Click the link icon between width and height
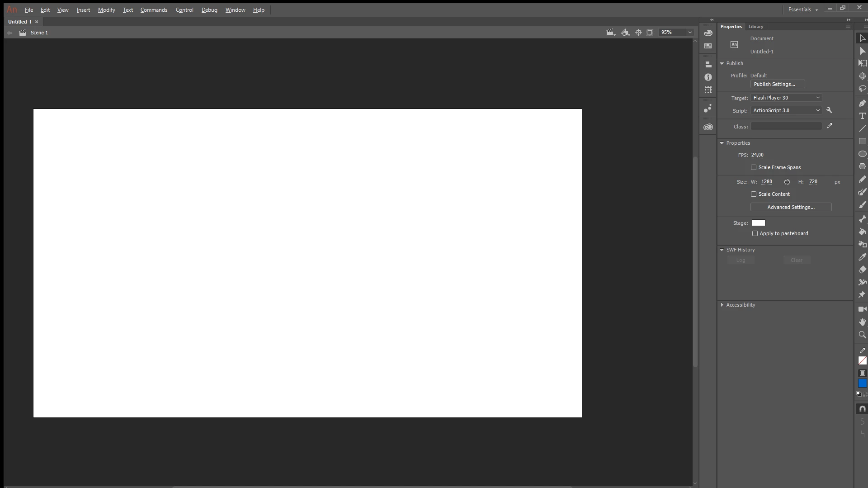 click(787, 182)
